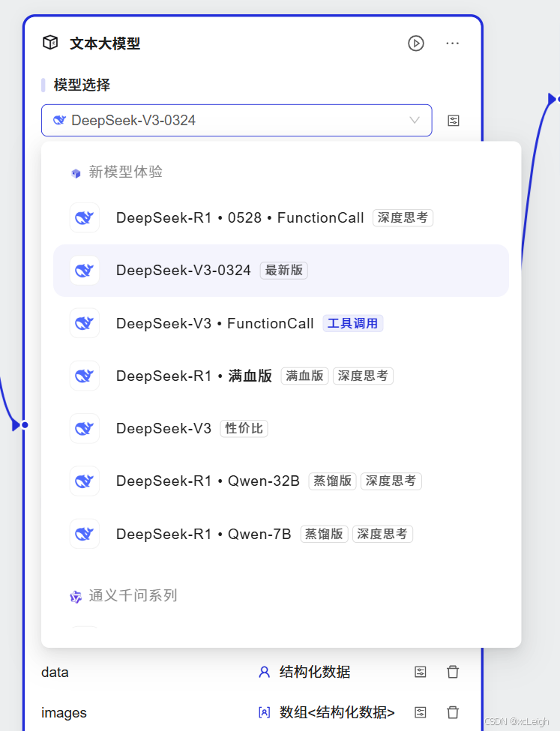The width and height of the screenshot is (560, 731).
Task: Click the 新模型体验 cube icon
Action: click(76, 173)
